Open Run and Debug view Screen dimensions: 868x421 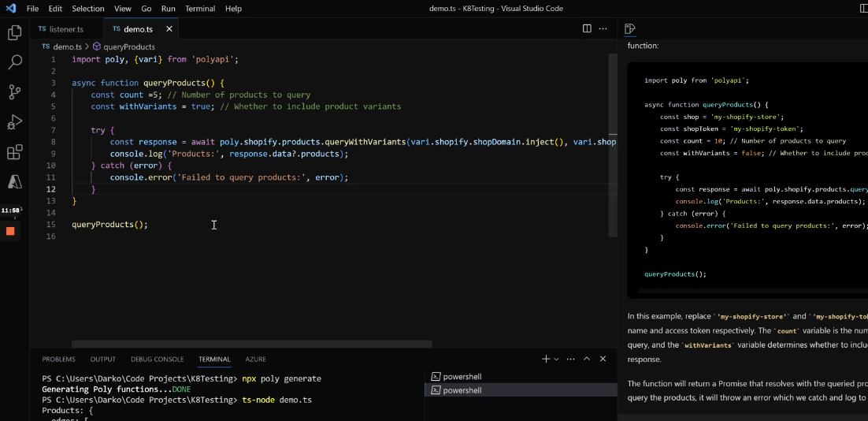[x=14, y=122]
